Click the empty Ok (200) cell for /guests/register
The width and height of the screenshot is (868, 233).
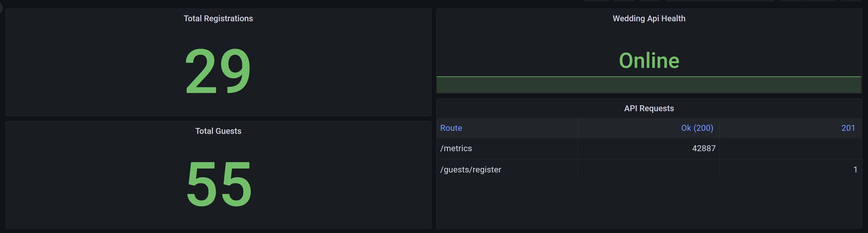point(649,170)
